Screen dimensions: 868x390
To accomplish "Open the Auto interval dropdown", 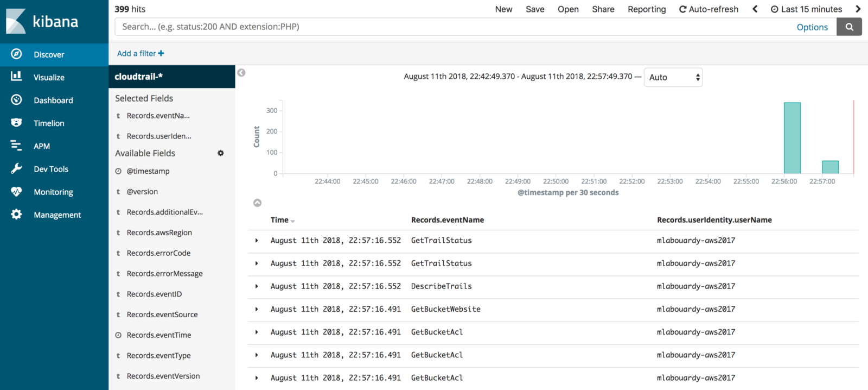I will coord(673,77).
